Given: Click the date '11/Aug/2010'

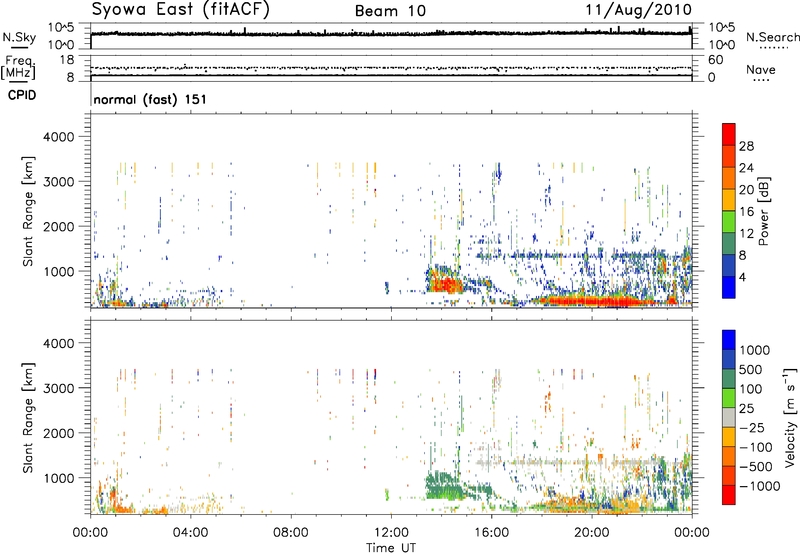Looking at the screenshot, I should (638, 10).
